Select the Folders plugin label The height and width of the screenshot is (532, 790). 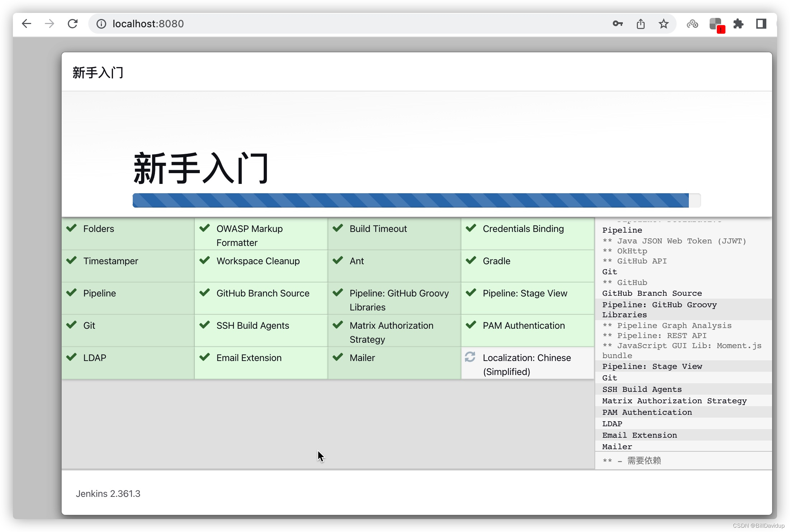(x=99, y=229)
